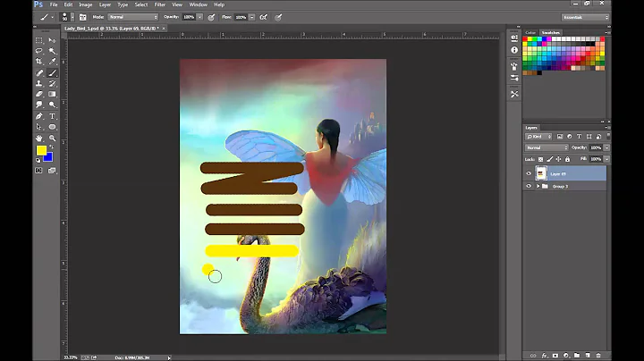644x361 pixels.
Task: Select the Eraser tool
Action: (39, 94)
